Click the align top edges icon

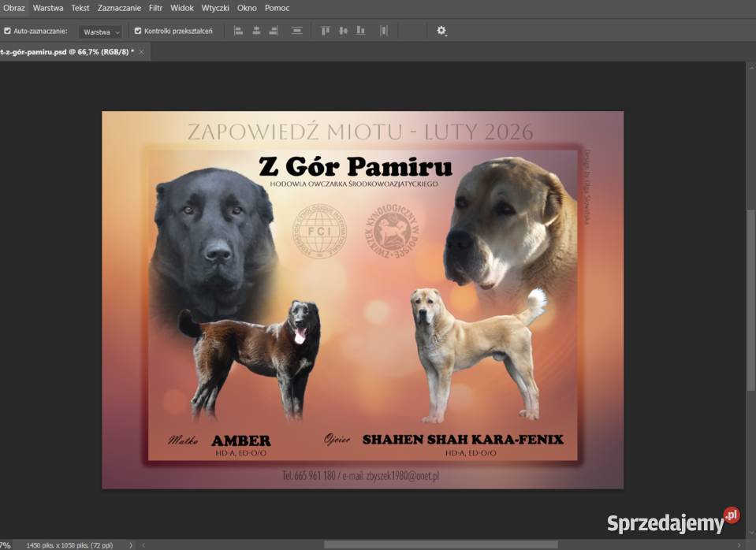coord(326,31)
